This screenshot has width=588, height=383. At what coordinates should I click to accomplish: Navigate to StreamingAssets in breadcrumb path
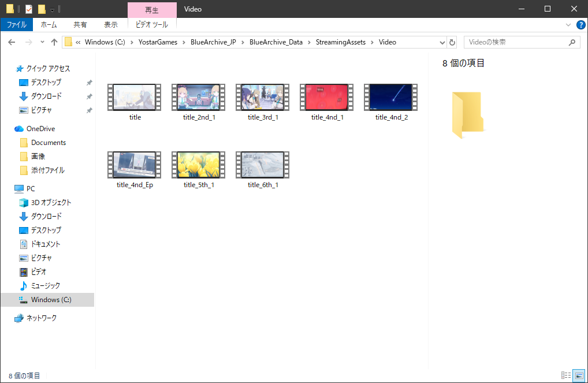[x=340, y=42]
